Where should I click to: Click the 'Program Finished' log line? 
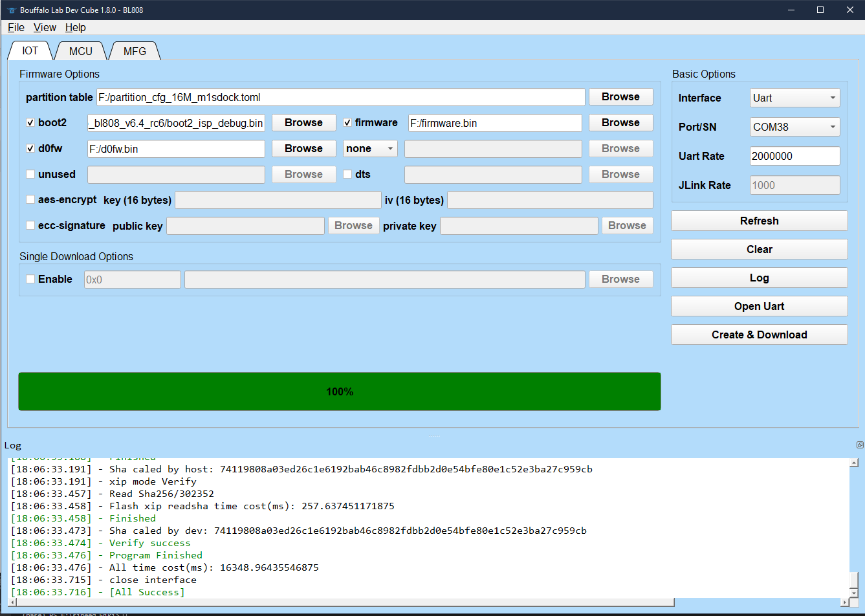tap(107, 555)
